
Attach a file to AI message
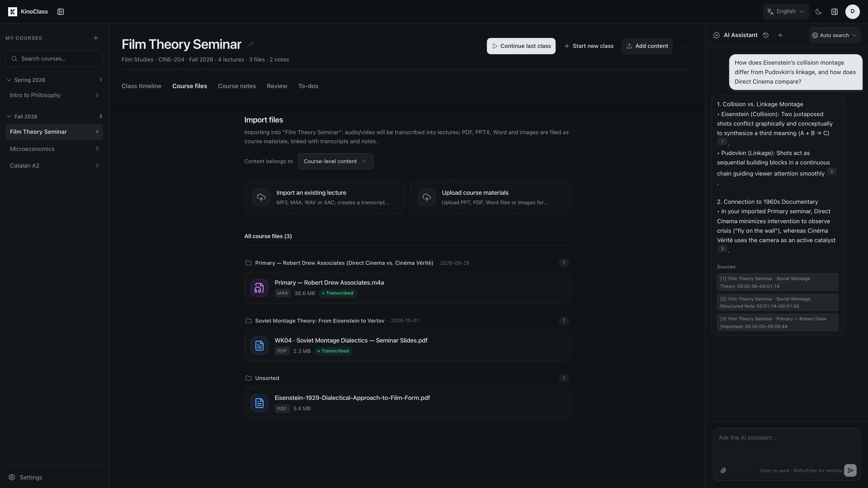click(723, 470)
